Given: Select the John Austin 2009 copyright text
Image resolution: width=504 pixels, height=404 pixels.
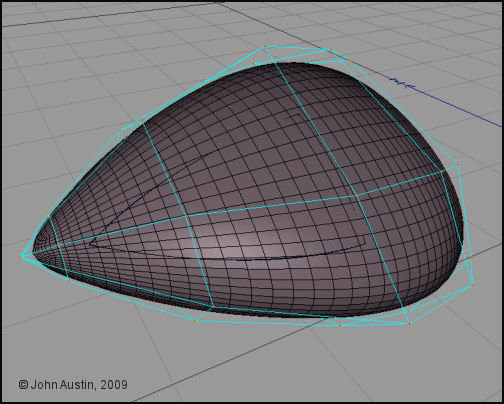Looking at the screenshot, I should click(73, 385).
